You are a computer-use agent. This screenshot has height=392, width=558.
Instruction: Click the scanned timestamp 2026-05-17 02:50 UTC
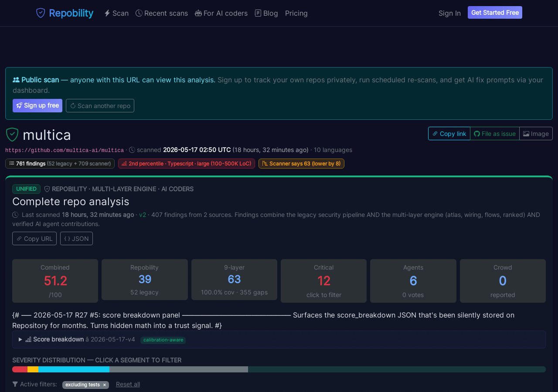click(x=197, y=150)
